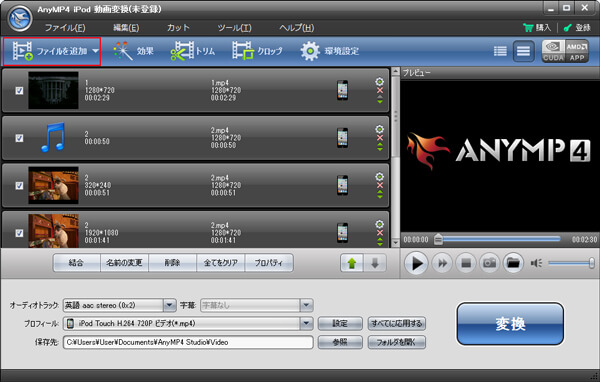Uncheck the first video 1280*720 checkbox
The width and height of the screenshot is (600, 382).
tap(19, 91)
